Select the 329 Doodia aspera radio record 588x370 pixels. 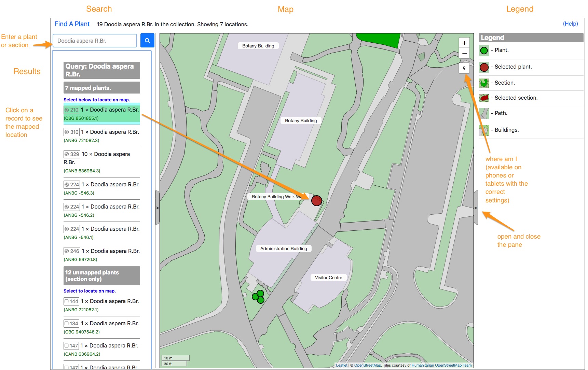[67, 154]
